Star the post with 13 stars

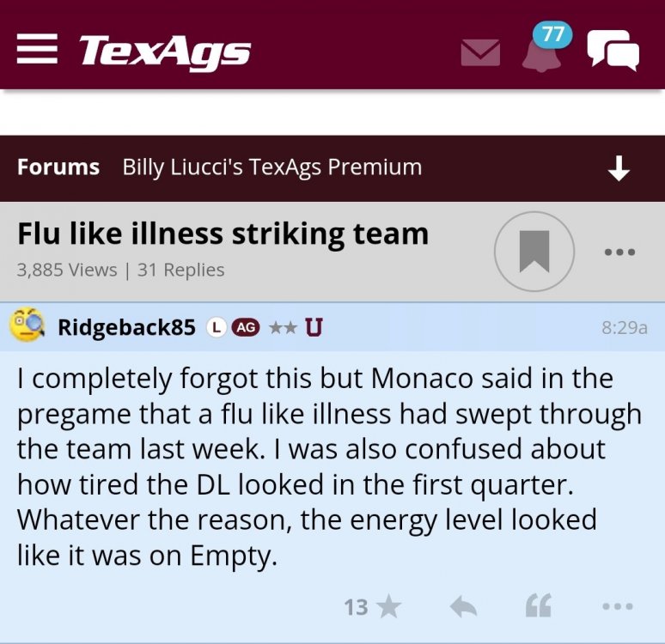tap(387, 607)
